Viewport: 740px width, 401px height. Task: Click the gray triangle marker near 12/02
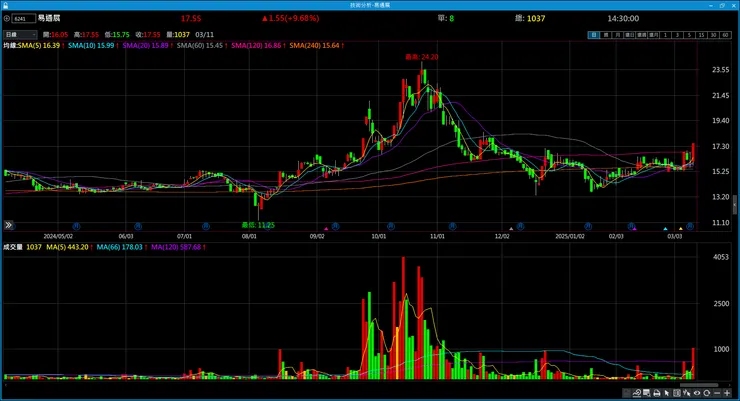point(511,229)
